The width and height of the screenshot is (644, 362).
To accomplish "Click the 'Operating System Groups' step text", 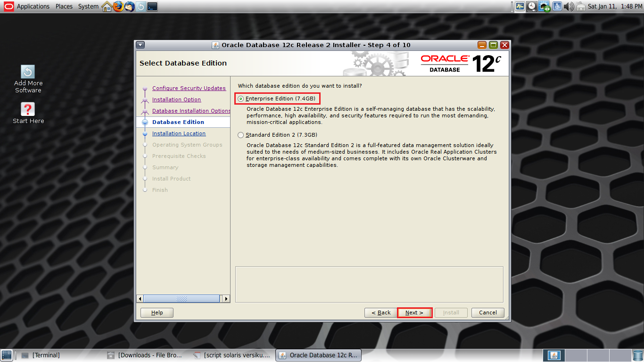I will 187,145.
